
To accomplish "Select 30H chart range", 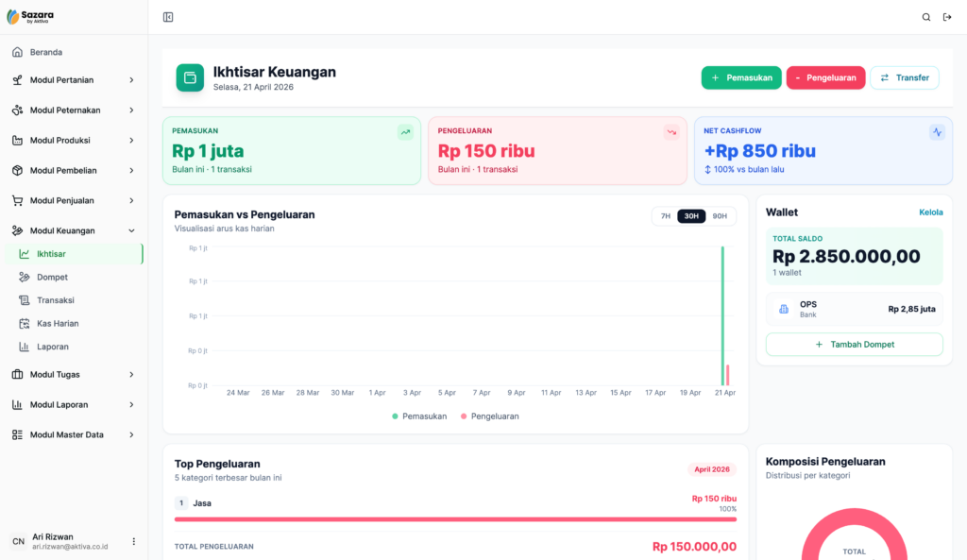I will coord(691,216).
